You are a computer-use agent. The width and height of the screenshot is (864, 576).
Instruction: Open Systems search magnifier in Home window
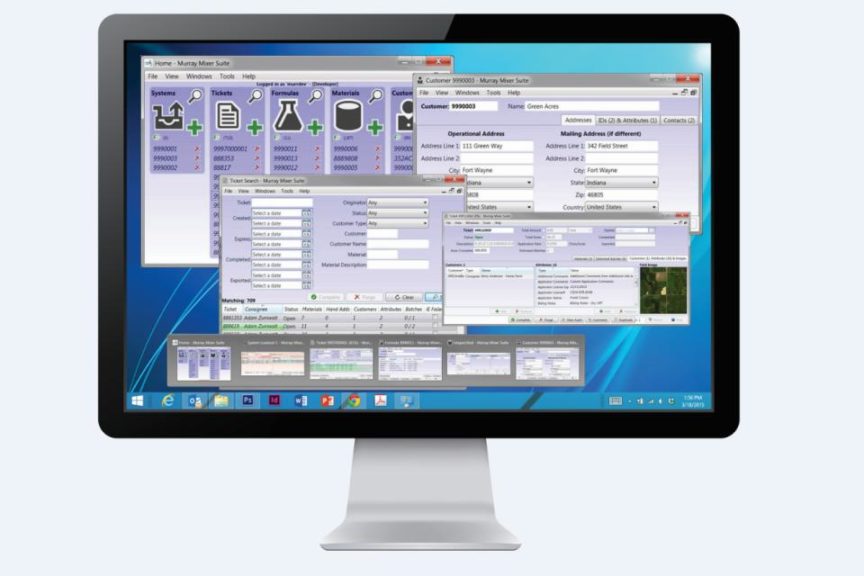[x=195, y=96]
